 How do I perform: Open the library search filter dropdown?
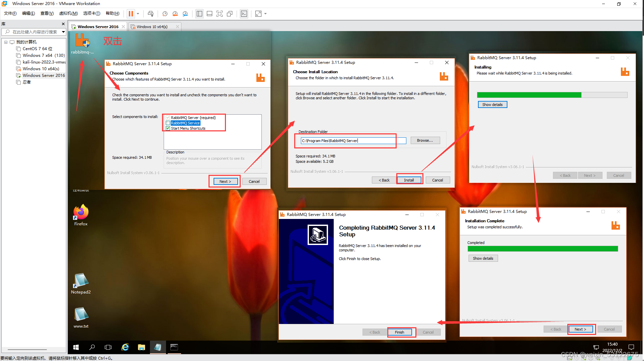tap(63, 32)
